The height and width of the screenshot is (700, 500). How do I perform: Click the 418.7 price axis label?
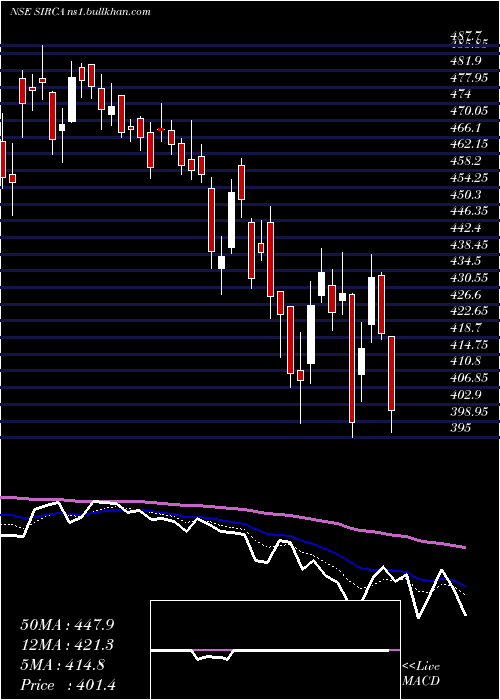(468, 328)
